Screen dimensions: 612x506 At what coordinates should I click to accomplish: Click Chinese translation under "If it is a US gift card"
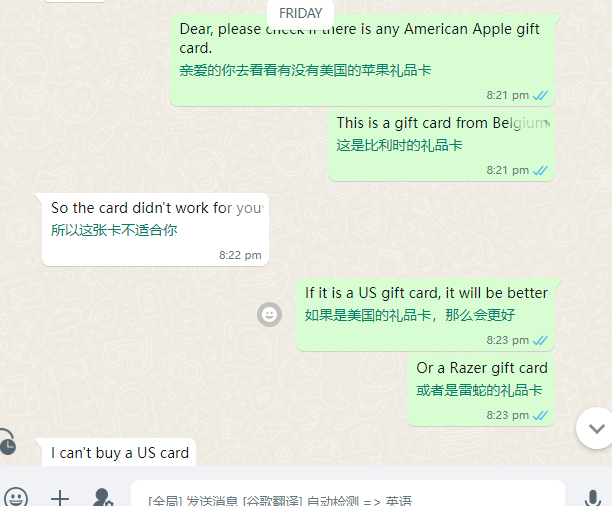coord(410,315)
